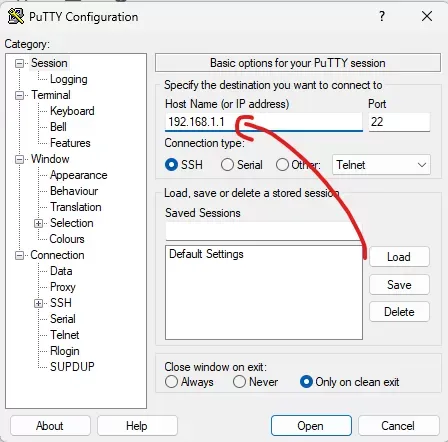Open the SSH settings category in tree

61,303
